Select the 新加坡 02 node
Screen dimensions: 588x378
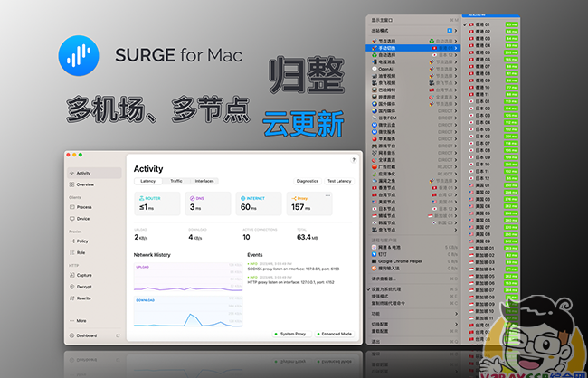pos(491,255)
